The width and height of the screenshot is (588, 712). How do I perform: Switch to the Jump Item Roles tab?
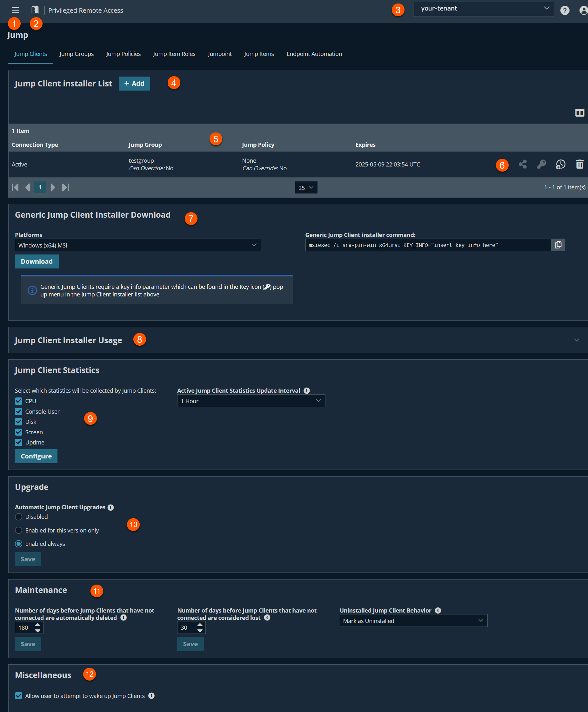click(174, 54)
